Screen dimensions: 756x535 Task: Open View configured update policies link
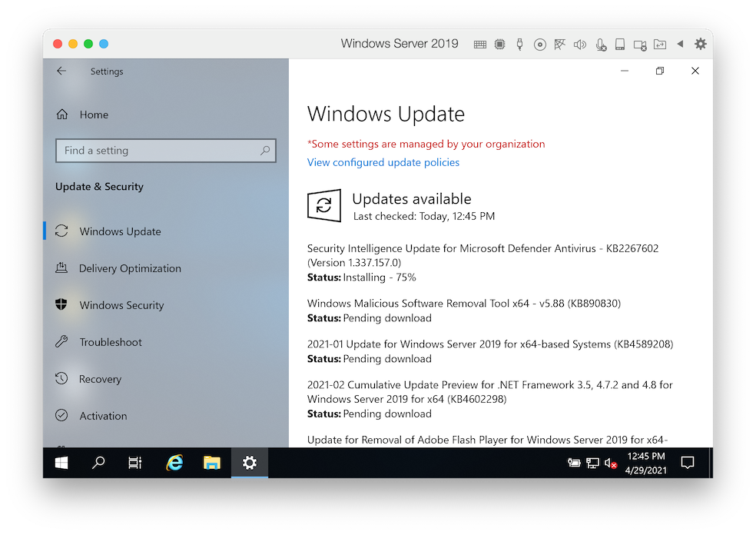coord(383,162)
